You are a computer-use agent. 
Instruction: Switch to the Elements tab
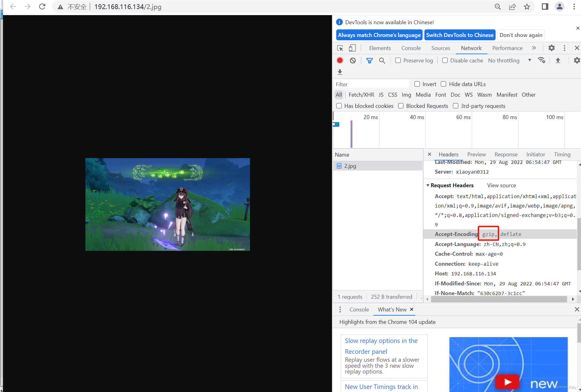[380, 48]
